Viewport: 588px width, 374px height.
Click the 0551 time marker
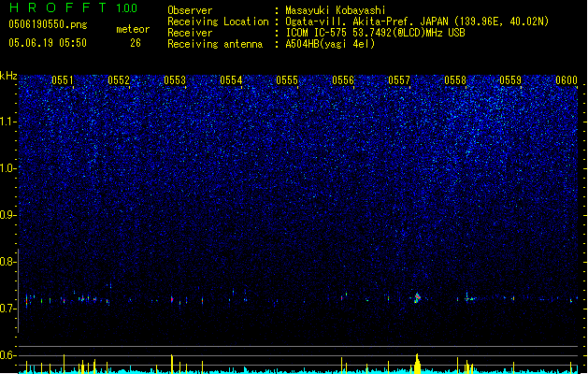tap(63, 80)
